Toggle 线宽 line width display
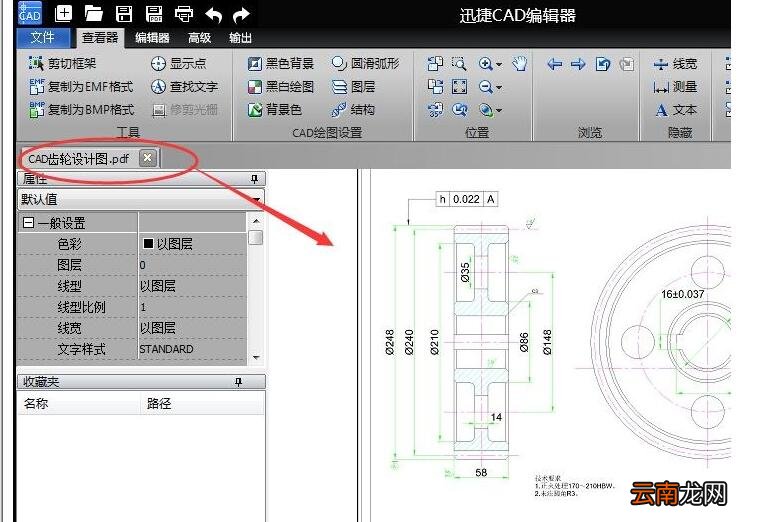This screenshot has width=764, height=522. click(x=675, y=64)
